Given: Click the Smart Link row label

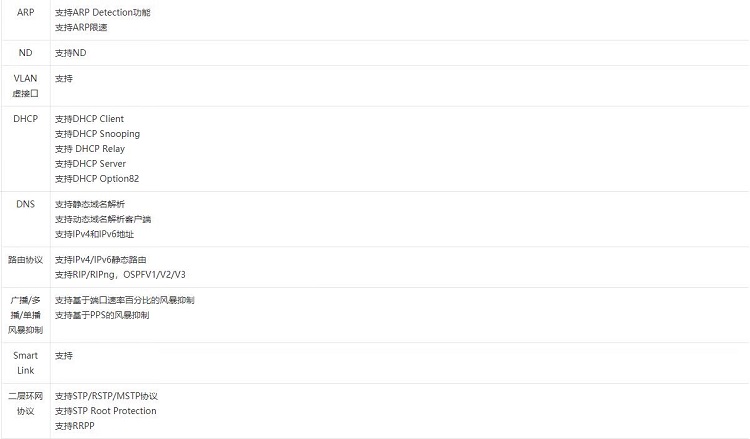Looking at the screenshot, I should [25, 363].
